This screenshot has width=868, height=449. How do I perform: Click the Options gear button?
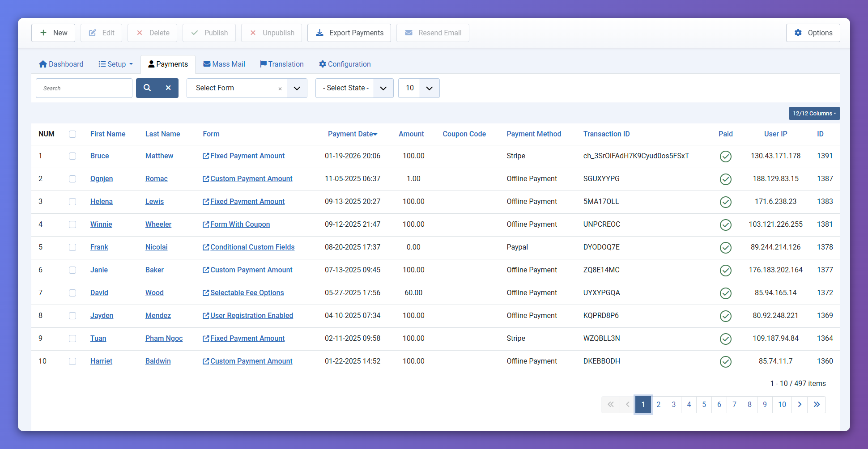point(813,33)
